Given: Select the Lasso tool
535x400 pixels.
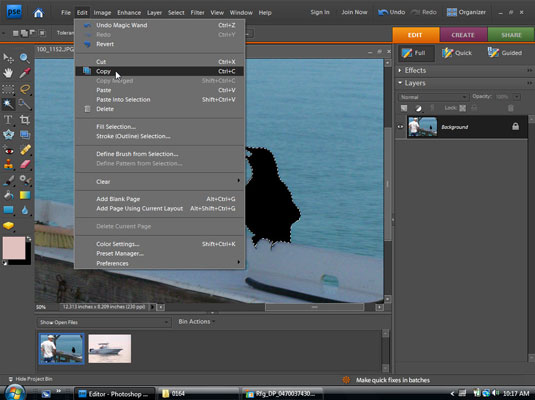Looking at the screenshot, I should tap(25, 89).
